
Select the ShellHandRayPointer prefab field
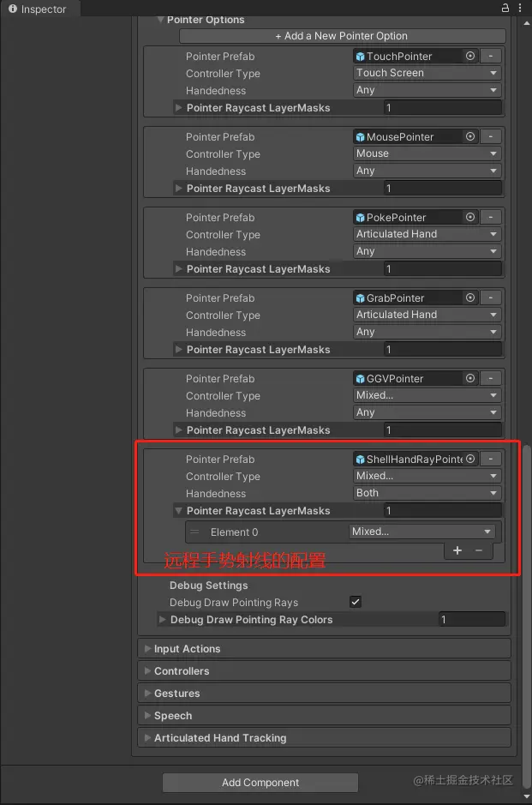pos(415,459)
